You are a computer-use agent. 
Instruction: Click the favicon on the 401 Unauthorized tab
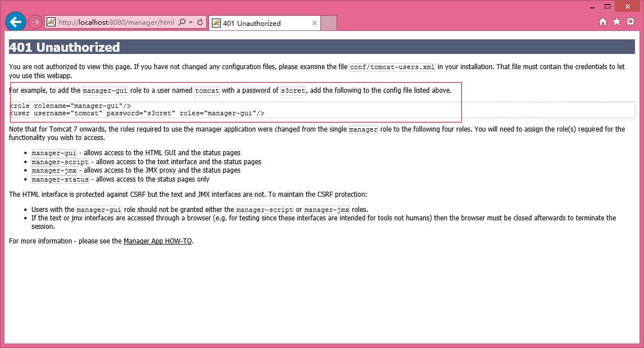[x=216, y=23]
